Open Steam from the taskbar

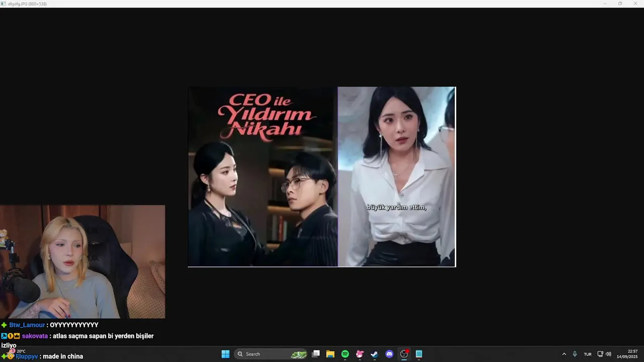click(374, 354)
